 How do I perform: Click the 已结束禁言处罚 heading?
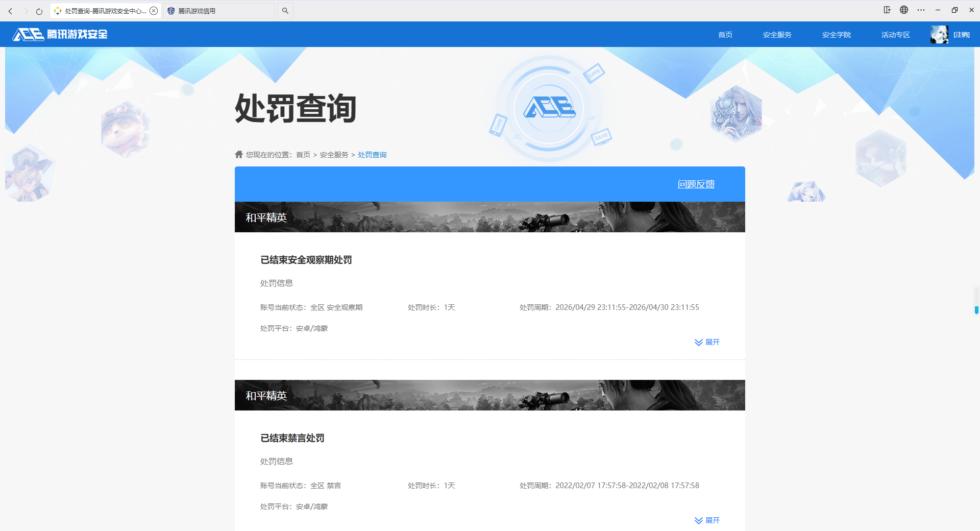point(292,438)
